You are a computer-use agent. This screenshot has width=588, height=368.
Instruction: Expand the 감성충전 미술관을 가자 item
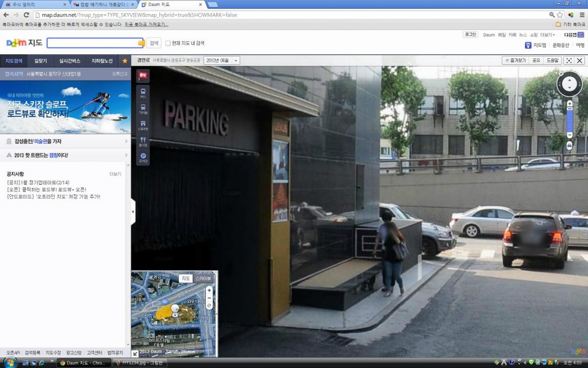pos(66,141)
